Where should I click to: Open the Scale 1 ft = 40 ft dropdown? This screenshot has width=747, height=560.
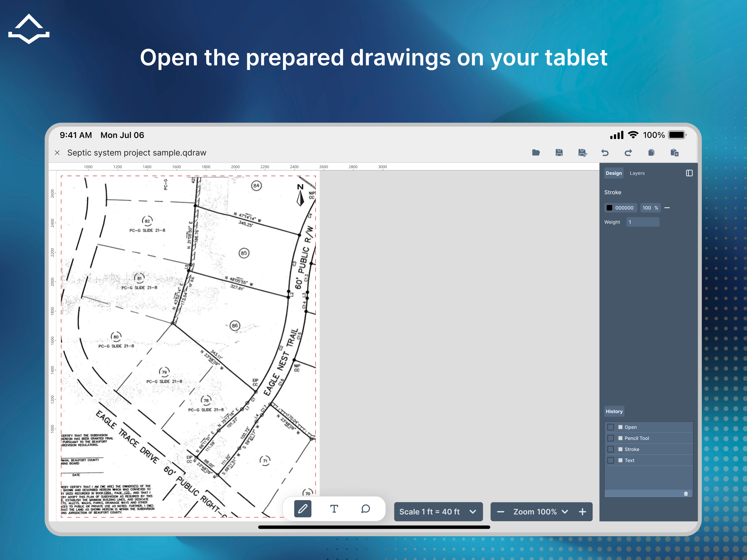click(x=438, y=512)
